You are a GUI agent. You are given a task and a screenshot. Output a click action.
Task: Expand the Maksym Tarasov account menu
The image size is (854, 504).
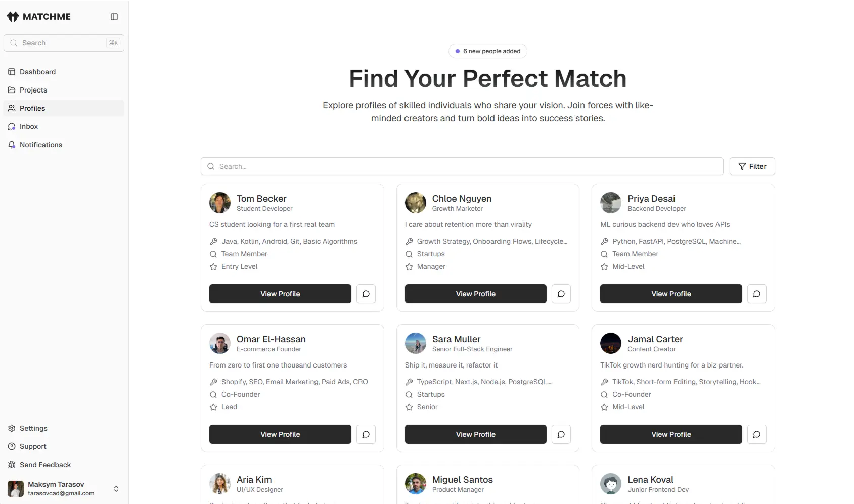click(x=116, y=489)
